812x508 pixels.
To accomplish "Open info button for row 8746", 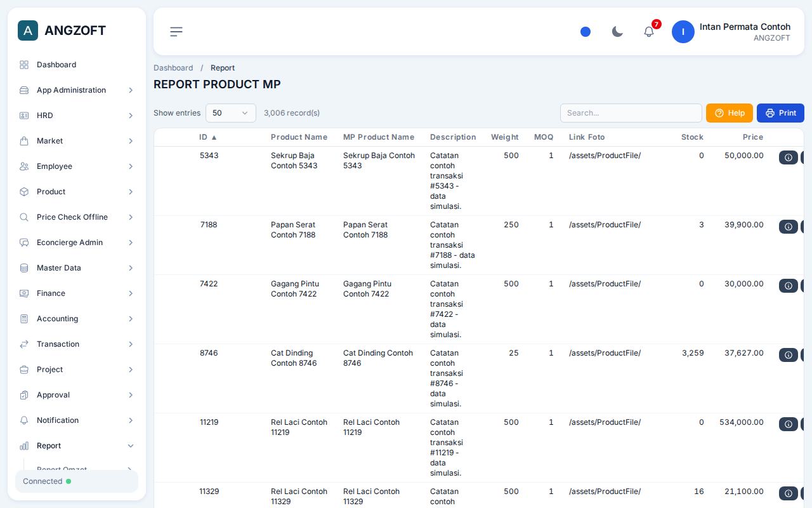I will pos(789,355).
